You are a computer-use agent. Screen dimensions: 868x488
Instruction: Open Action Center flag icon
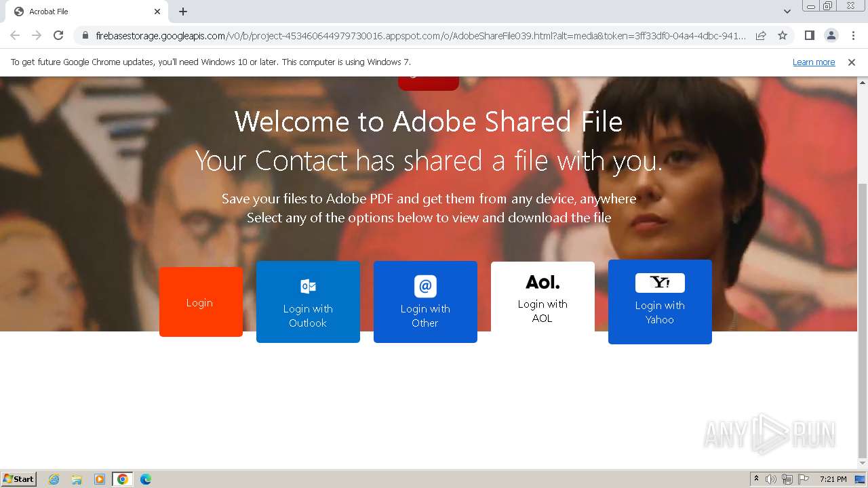click(x=804, y=479)
